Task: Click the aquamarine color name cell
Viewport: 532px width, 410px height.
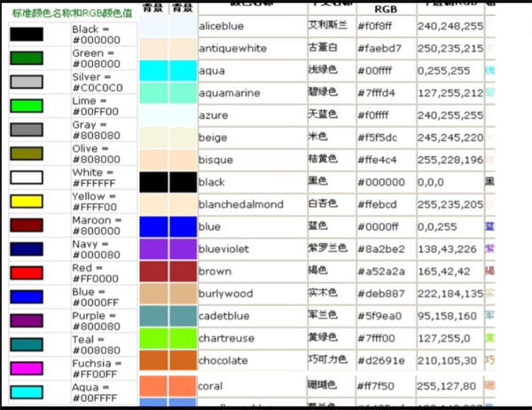Action: [x=253, y=93]
